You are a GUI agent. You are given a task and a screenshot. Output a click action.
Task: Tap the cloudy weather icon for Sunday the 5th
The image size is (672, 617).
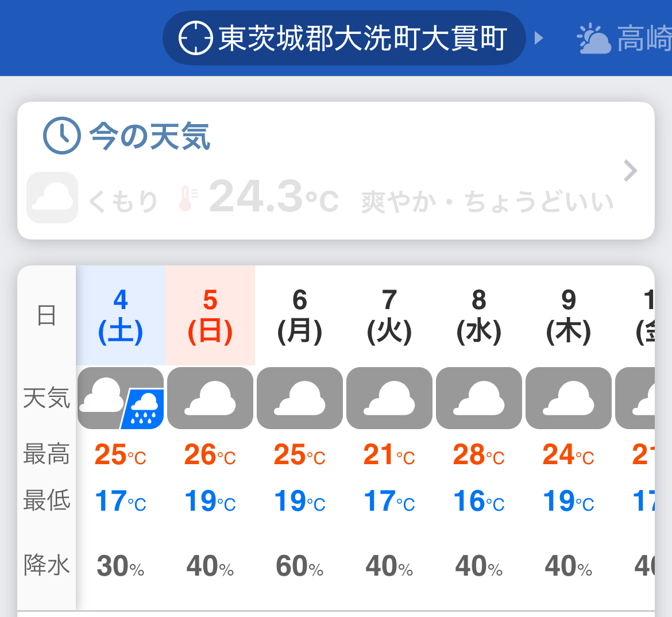click(x=210, y=398)
